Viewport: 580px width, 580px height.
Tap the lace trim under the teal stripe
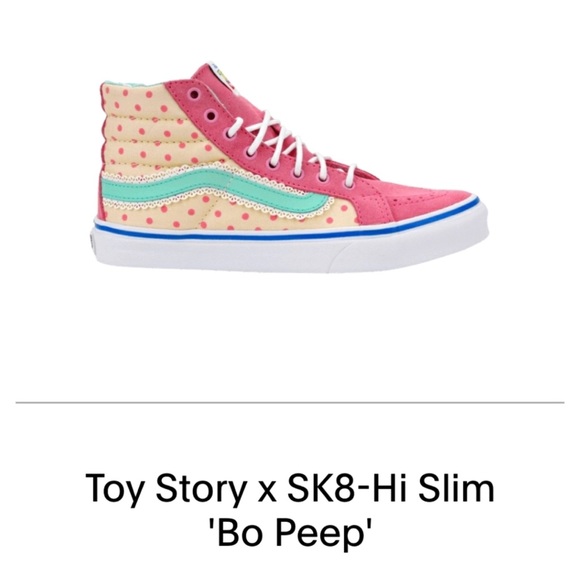coord(207,206)
